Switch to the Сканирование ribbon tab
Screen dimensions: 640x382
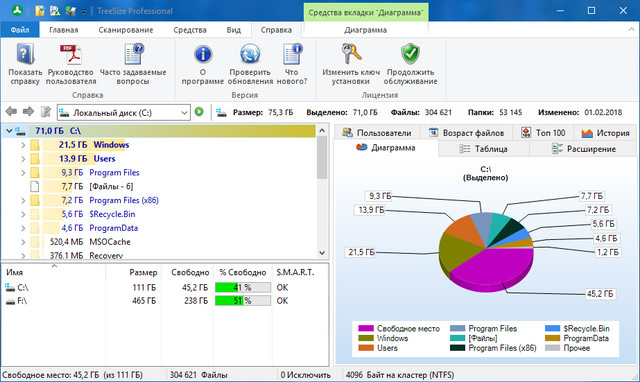click(126, 30)
